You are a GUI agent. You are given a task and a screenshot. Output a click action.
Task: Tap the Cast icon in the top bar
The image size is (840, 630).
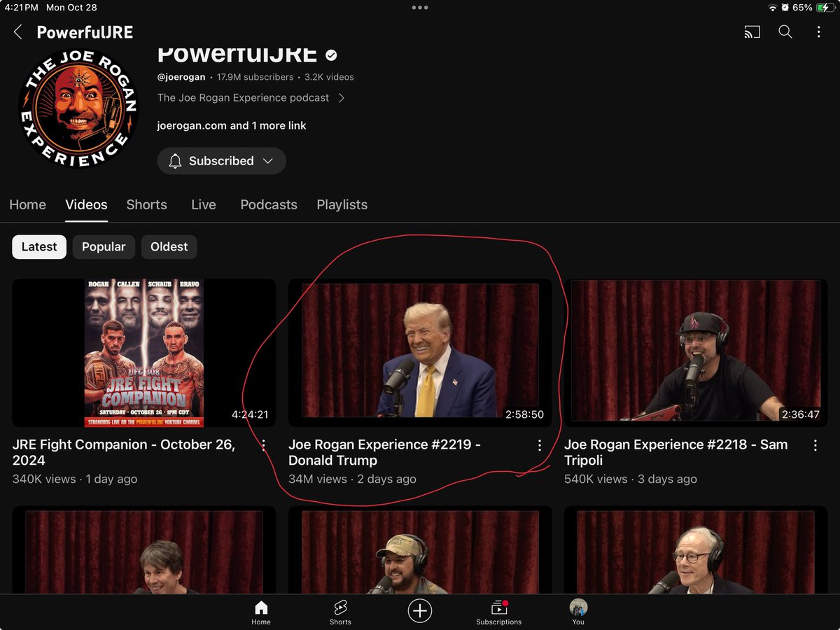click(x=752, y=32)
